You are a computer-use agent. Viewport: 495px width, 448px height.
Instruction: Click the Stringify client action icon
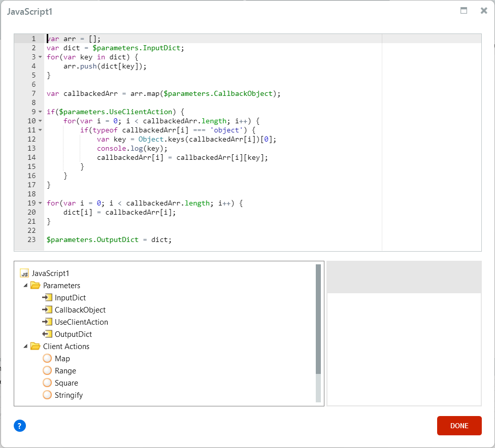coord(47,395)
